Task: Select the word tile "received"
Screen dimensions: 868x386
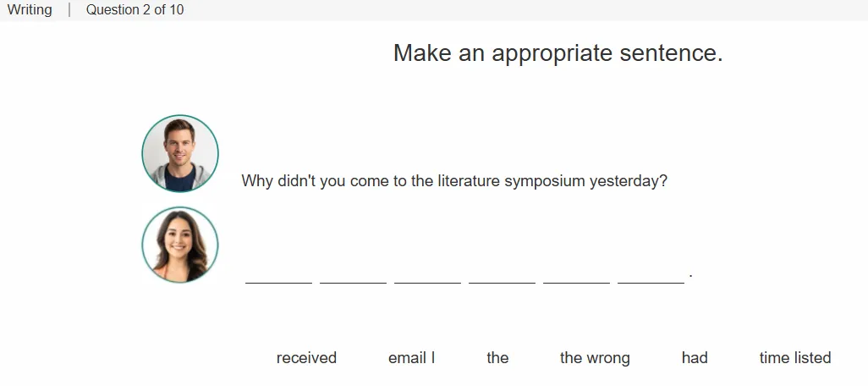Action: [306, 358]
